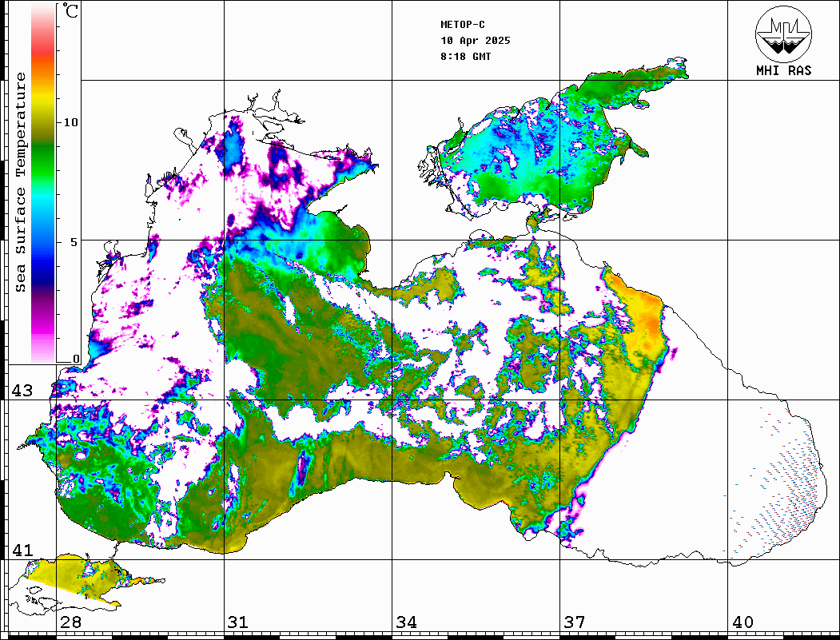
Task: Click the longitude label "31"
Action: point(238,622)
